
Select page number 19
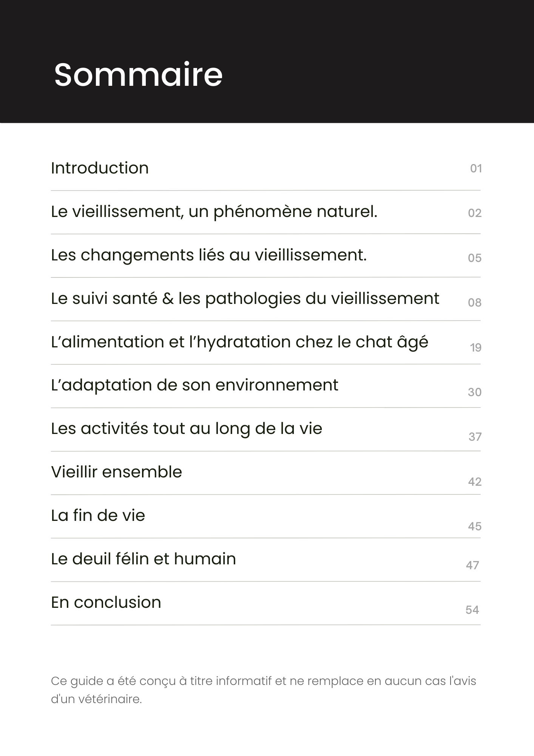475,348
